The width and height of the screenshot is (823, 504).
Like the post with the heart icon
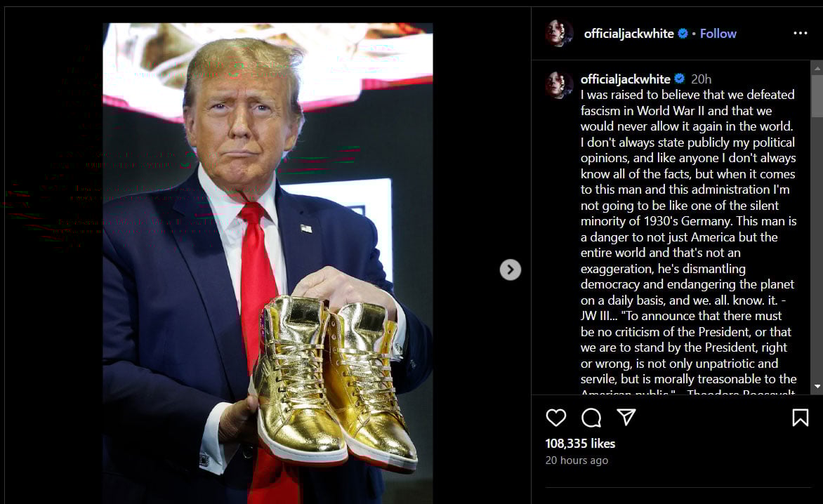pos(556,418)
